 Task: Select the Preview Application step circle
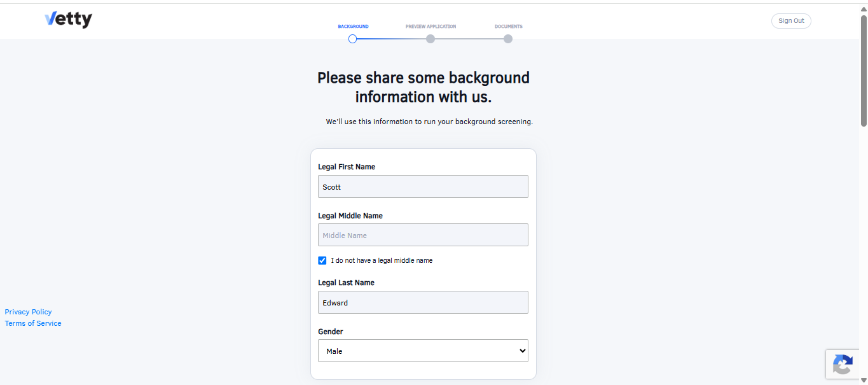431,39
